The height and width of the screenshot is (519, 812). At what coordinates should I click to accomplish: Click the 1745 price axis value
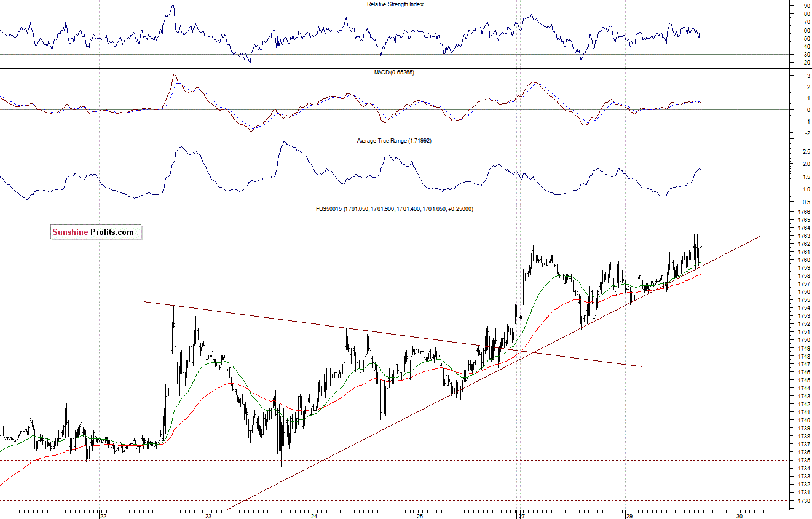pyautogui.click(x=803, y=380)
